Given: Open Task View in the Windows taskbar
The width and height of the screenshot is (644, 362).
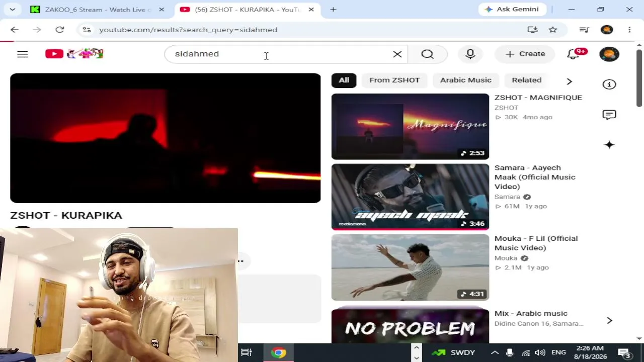Looking at the screenshot, I should click(x=247, y=352).
